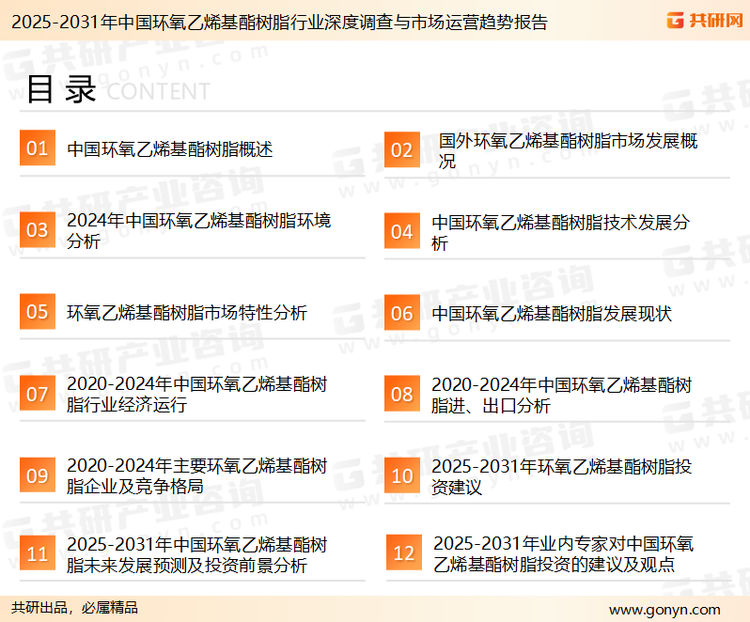
Task: Select 业内专家投资的建议及观点 chapter
Action: click(x=563, y=554)
